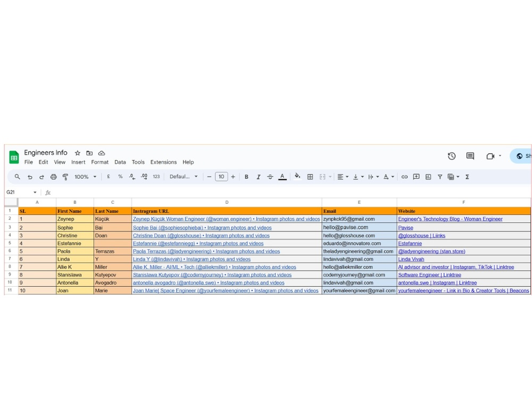The width and height of the screenshot is (532, 399).
Task: Open Engineer's Technology Blog link
Action: coord(450,219)
